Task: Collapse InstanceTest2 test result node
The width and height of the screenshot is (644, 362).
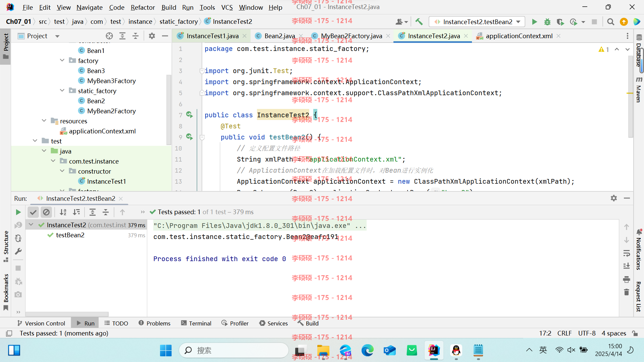Action: 31,225
